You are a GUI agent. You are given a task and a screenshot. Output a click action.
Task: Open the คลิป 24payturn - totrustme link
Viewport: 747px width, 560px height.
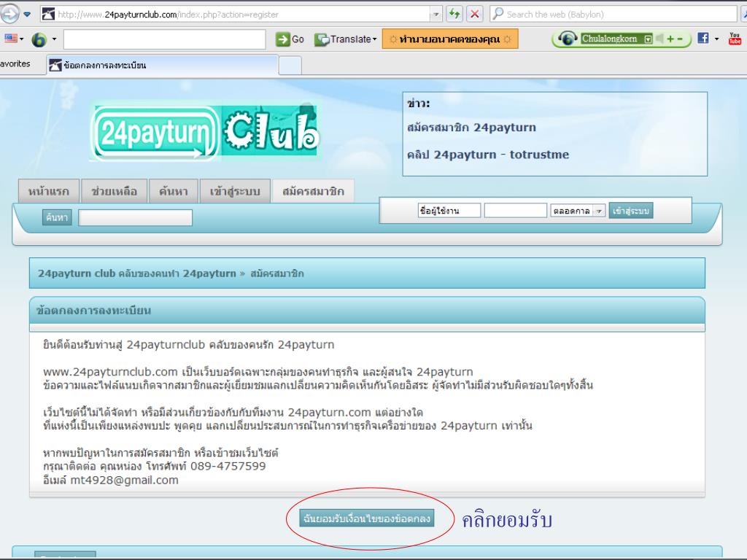[x=488, y=155]
